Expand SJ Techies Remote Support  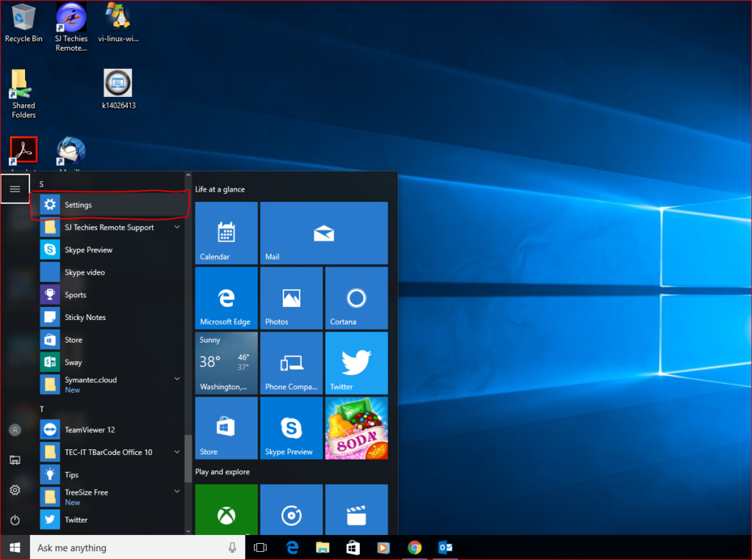(x=176, y=228)
